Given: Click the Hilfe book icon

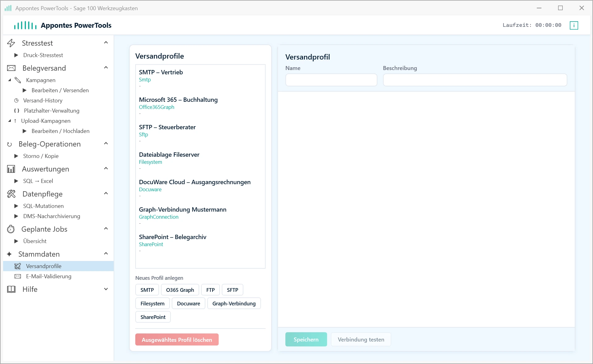Looking at the screenshot, I should (x=11, y=289).
